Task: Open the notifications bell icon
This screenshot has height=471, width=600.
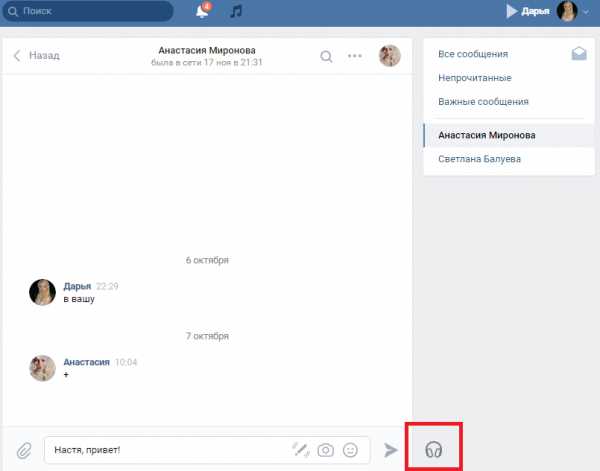Action: (203, 11)
